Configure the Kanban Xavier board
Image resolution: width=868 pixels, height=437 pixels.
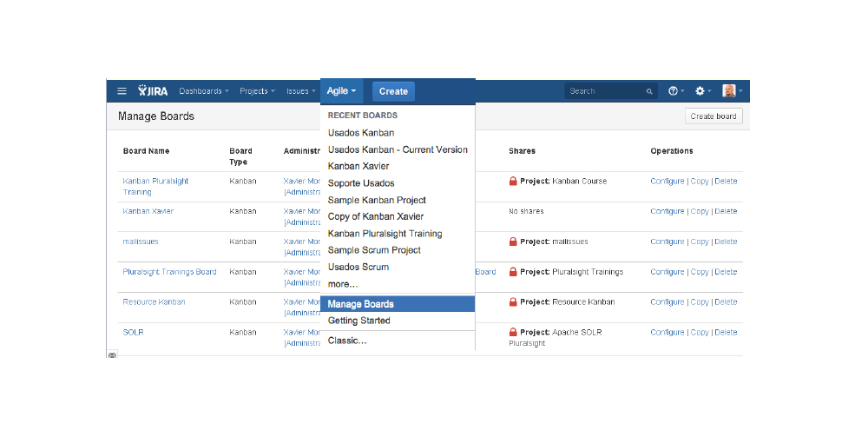point(667,211)
